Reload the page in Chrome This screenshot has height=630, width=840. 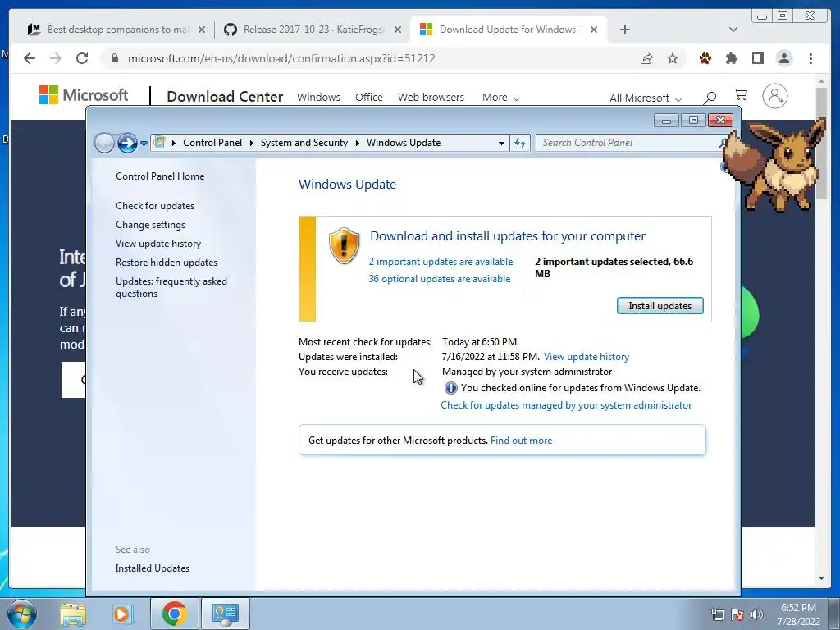click(x=81, y=58)
